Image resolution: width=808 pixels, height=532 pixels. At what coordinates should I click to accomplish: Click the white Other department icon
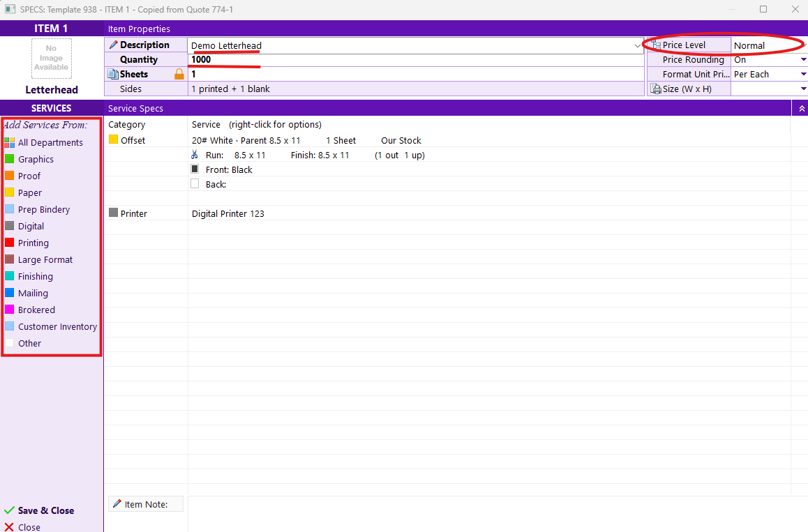click(9, 343)
